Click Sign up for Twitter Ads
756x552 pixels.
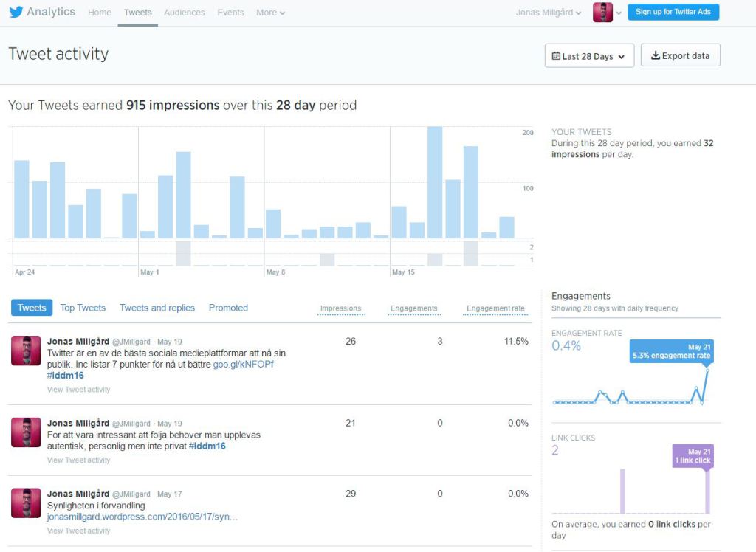673,12
